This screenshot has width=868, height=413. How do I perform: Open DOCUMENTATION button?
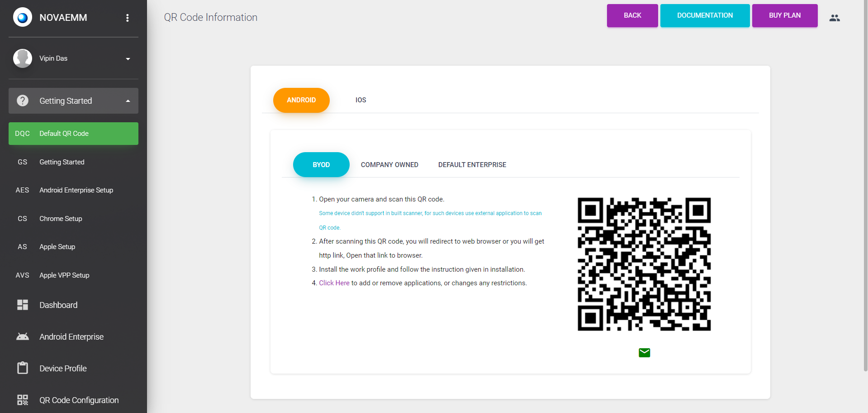tap(705, 15)
